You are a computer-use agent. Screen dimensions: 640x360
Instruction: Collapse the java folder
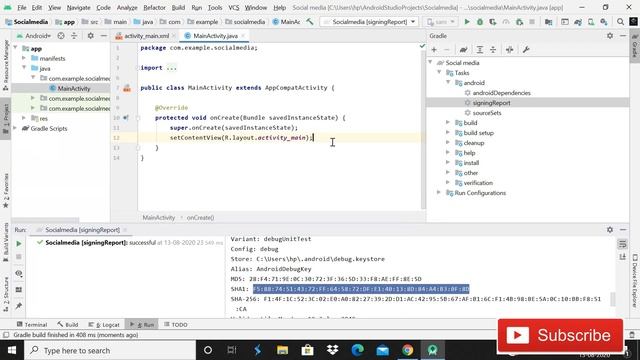point(24,68)
